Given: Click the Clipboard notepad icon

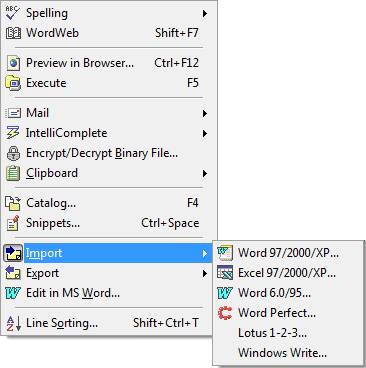Looking at the screenshot, I should click(13, 173).
